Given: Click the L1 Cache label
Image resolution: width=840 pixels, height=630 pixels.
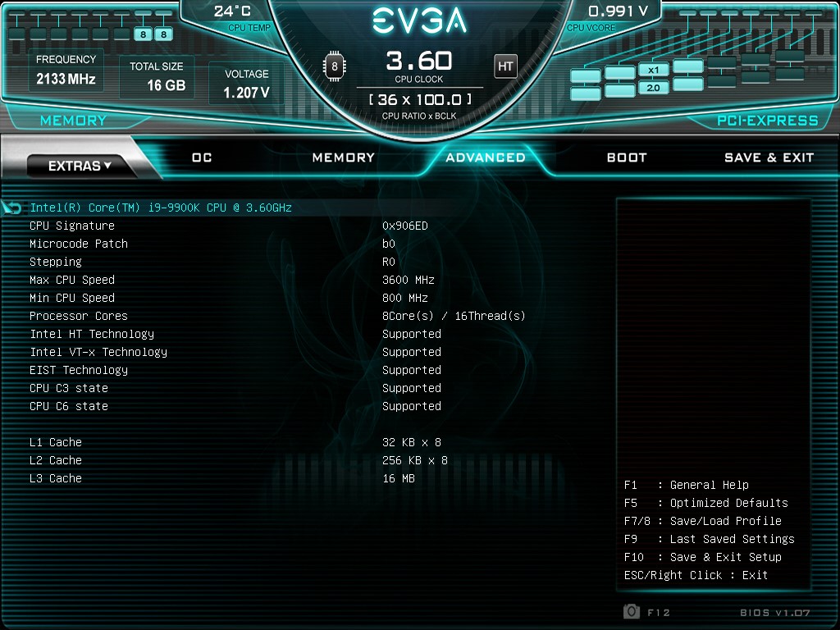Looking at the screenshot, I should point(56,442).
